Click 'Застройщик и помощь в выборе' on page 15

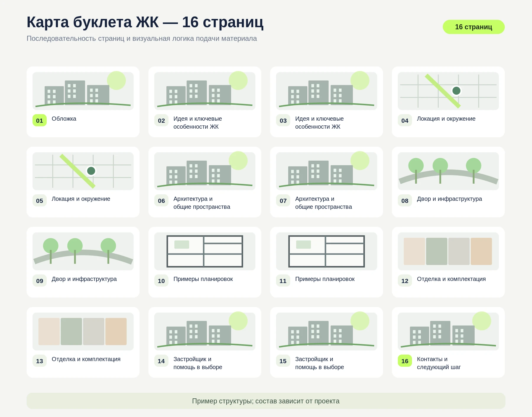319,363
